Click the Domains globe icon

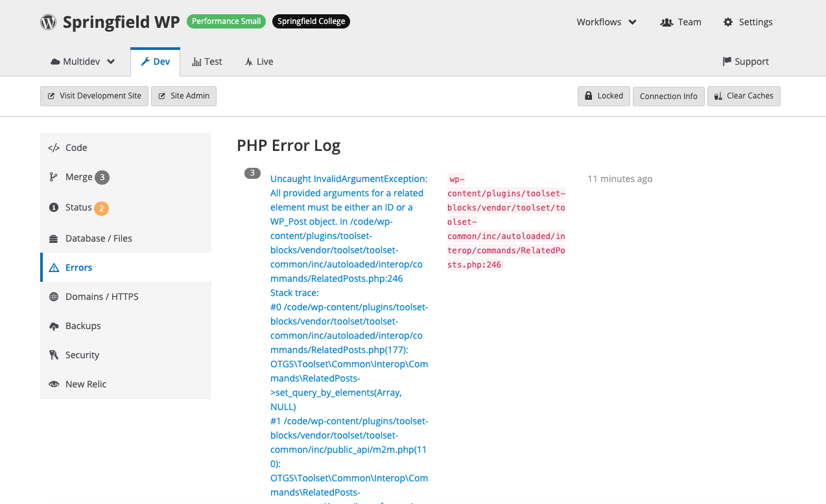tap(54, 297)
